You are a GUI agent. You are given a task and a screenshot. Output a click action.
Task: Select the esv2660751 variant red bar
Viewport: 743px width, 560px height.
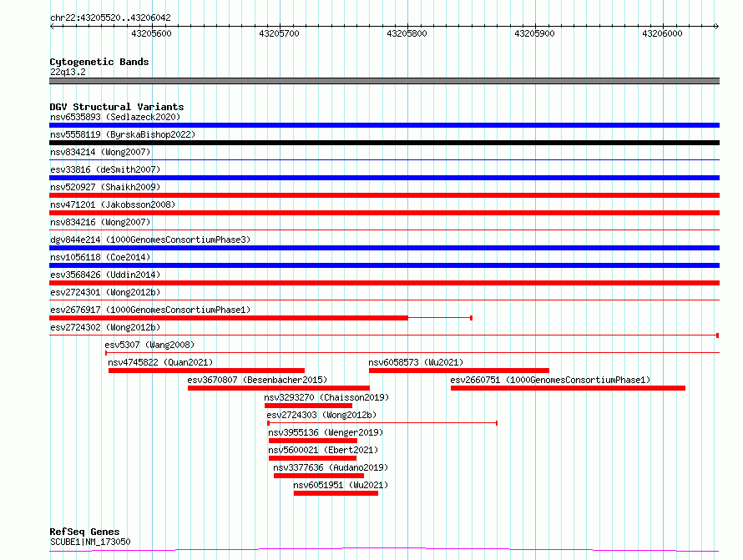(x=568, y=388)
